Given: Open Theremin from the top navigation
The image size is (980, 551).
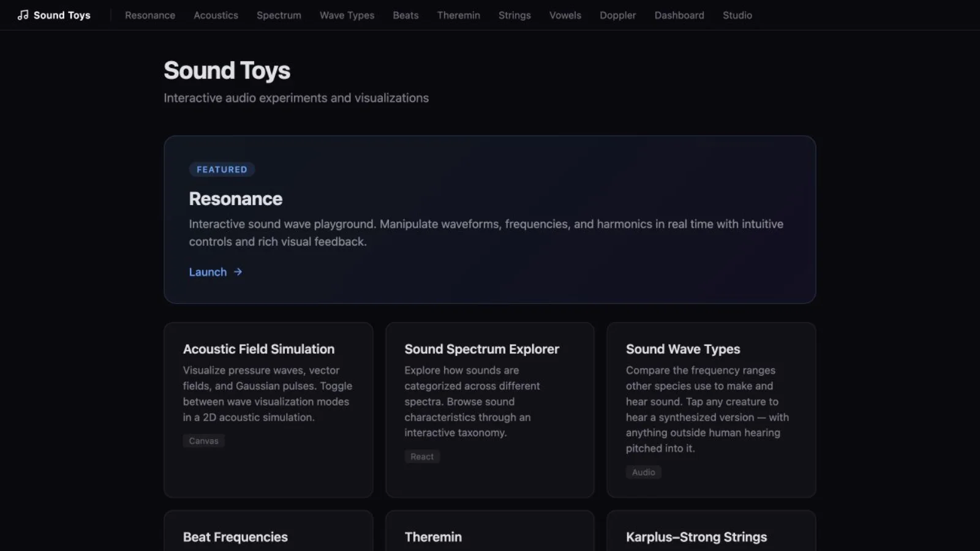Looking at the screenshot, I should [458, 15].
